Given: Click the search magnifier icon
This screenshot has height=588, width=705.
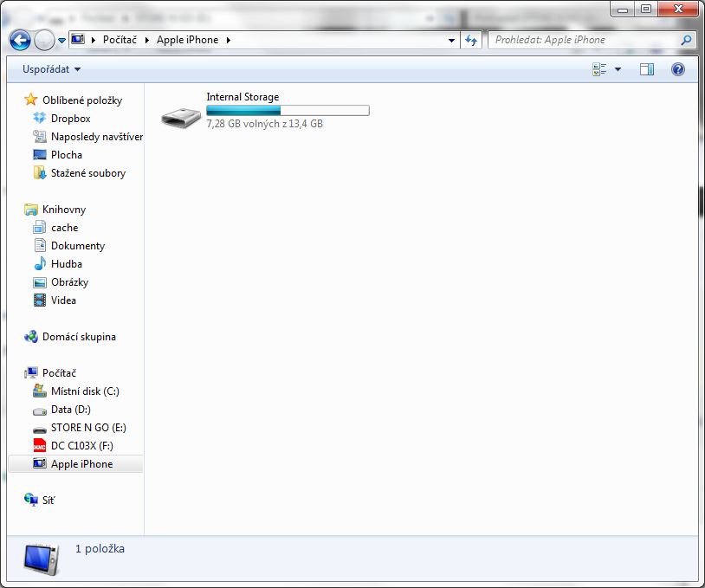Looking at the screenshot, I should 686,40.
